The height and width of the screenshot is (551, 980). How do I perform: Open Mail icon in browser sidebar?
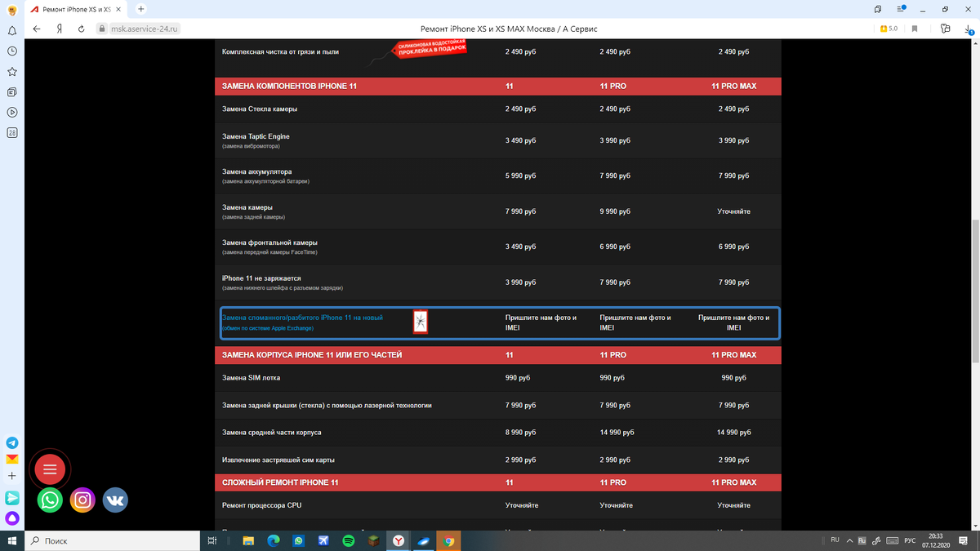12,459
